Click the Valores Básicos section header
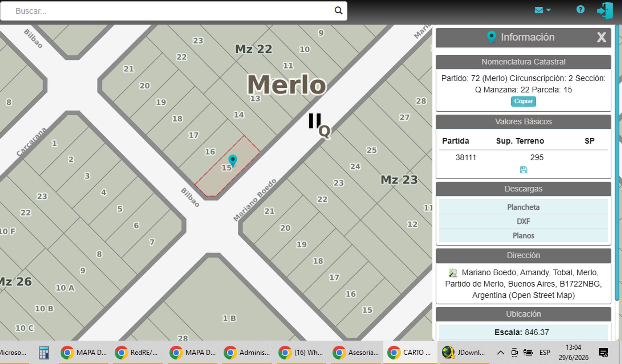Image resolution: width=622 pixels, height=364 pixels. (x=523, y=122)
